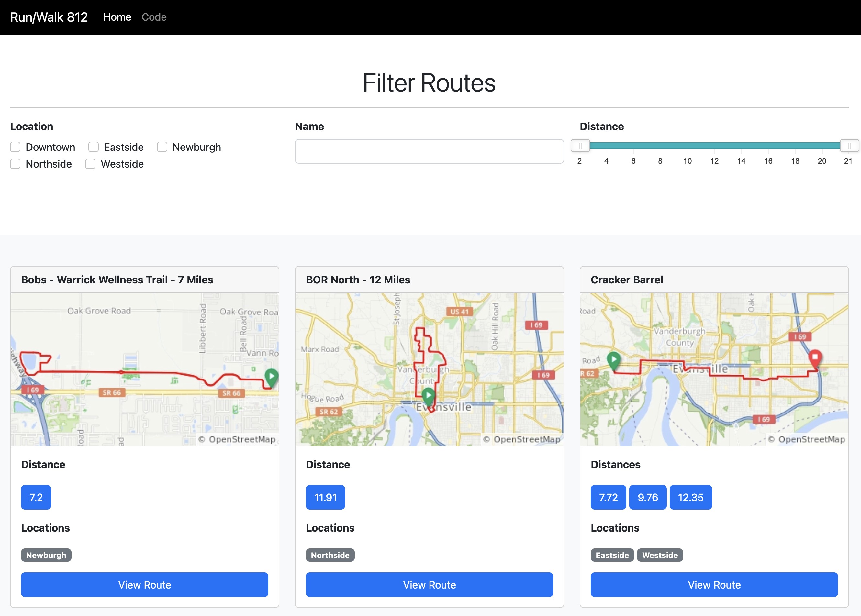Open the Home nav link

(x=117, y=17)
